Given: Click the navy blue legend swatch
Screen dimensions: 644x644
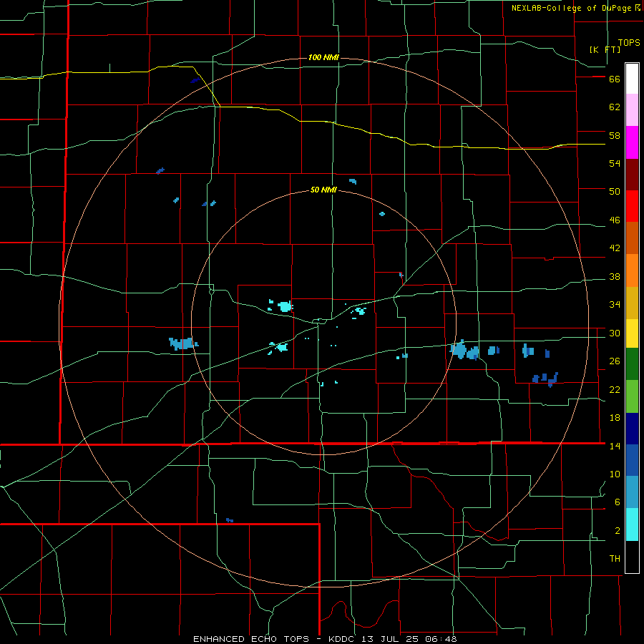Looking at the screenshot, I should (x=632, y=429).
